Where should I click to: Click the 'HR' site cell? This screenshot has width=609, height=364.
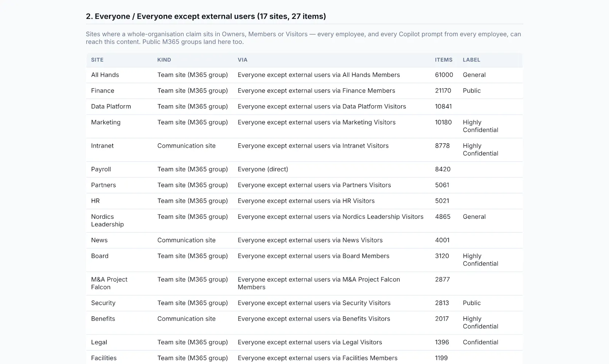click(95, 201)
